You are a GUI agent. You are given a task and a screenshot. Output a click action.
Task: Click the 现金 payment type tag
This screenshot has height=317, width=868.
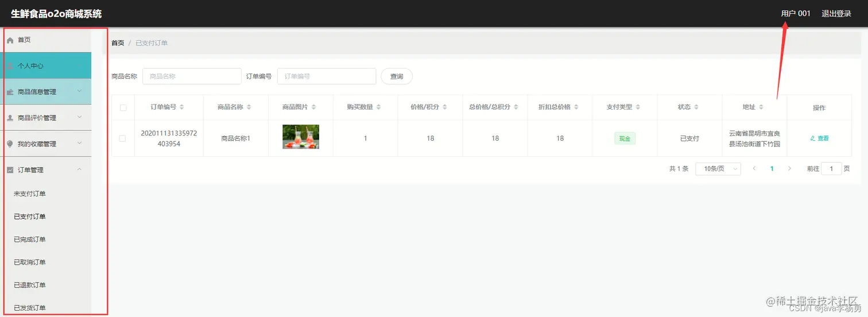click(x=625, y=138)
